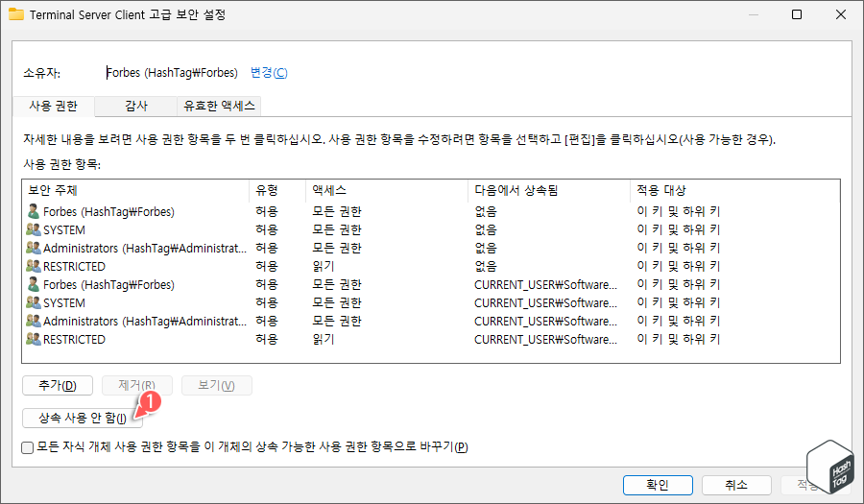Cancel the dialog with 취소
The height and width of the screenshot is (504, 864).
click(x=736, y=485)
